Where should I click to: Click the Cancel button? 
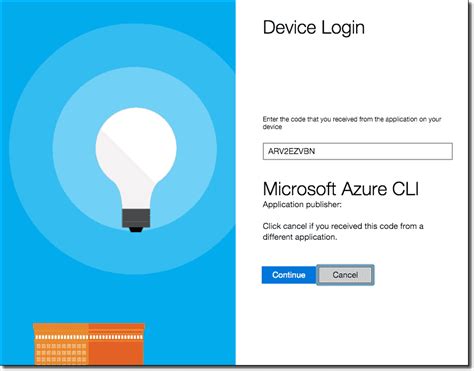[x=345, y=275]
